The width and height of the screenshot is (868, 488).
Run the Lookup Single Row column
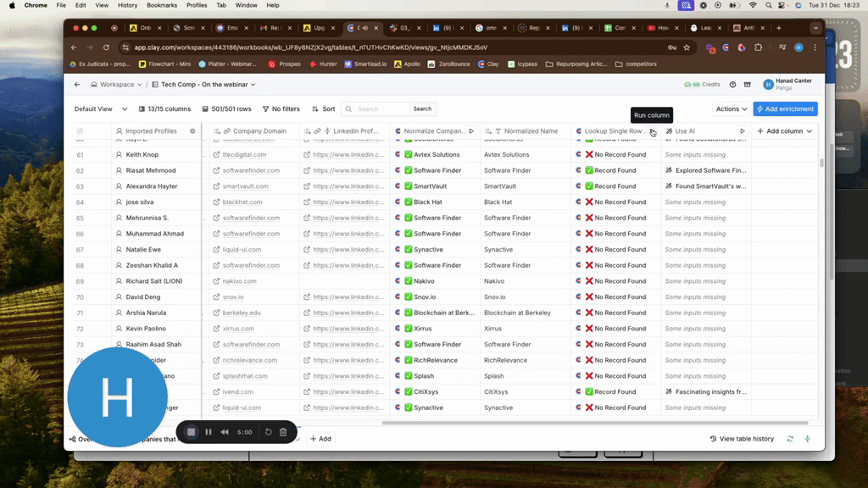(x=651, y=131)
